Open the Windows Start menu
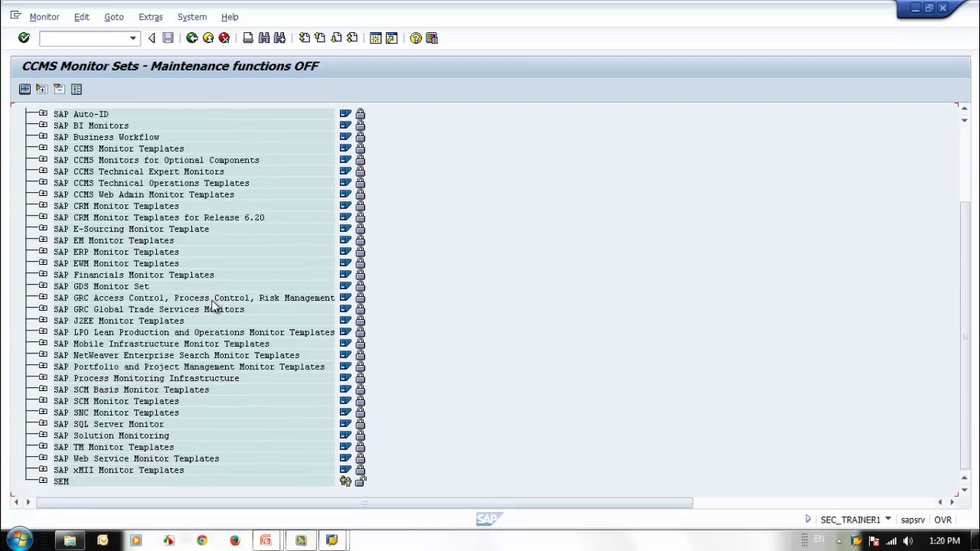This screenshot has width=980, height=551. [18, 540]
